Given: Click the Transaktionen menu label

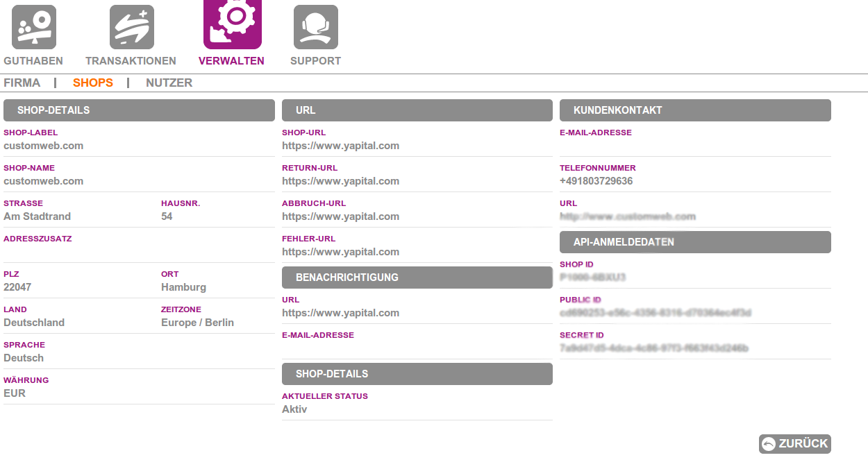Looking at the screenshot, I should pyautogui.click(x=131, y=61).
